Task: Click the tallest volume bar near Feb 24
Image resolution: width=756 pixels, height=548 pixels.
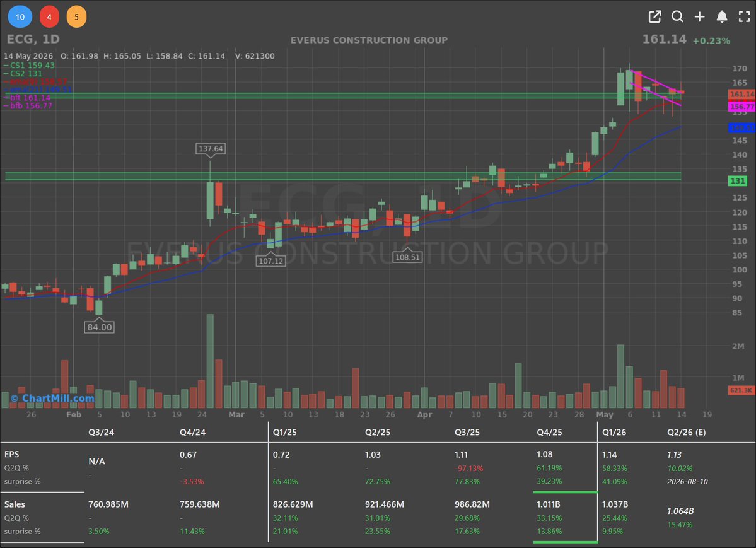Action: click(210, 361)
